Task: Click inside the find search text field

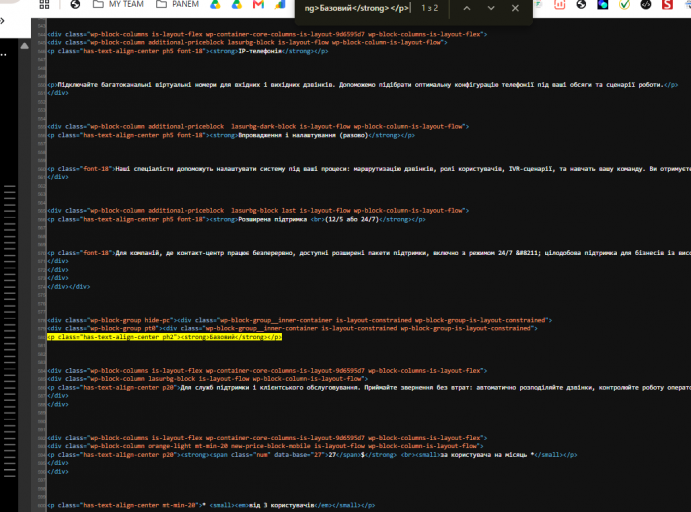Action: tap(357, 8)
